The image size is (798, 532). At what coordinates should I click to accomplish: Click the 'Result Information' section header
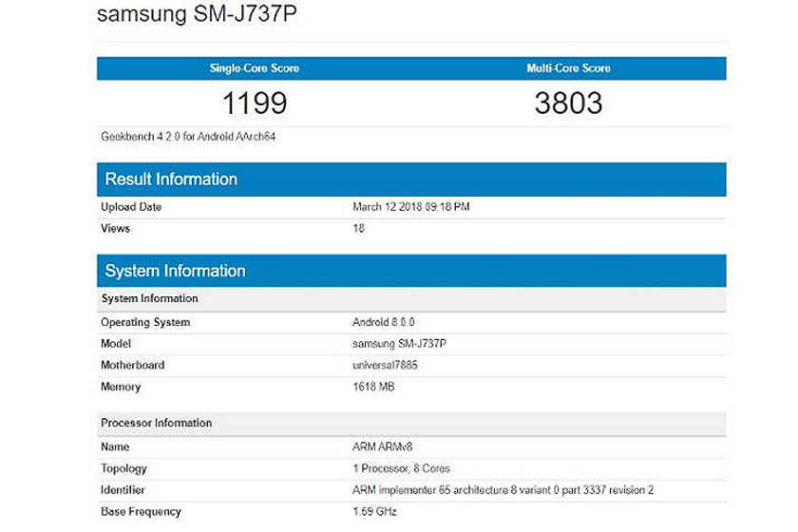coord(411,180)
